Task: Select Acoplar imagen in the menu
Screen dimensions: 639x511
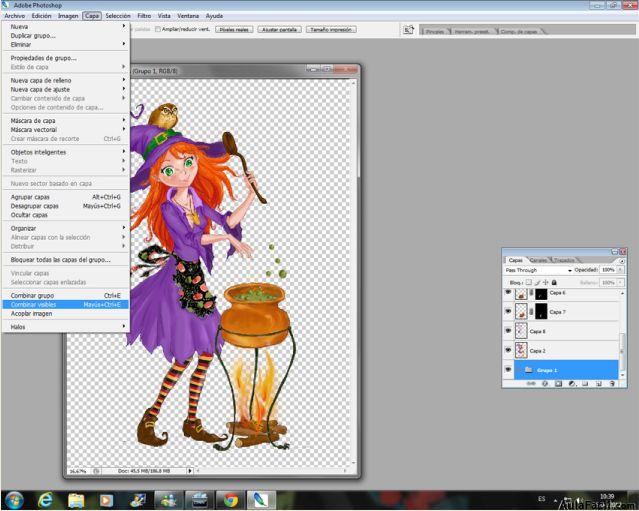Action: coord(65,313)
